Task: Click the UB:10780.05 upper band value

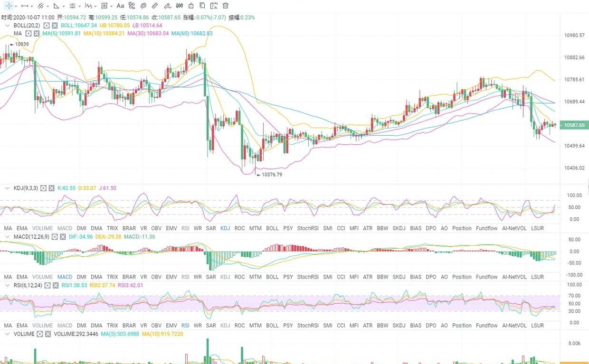Action: coord(114,25)
